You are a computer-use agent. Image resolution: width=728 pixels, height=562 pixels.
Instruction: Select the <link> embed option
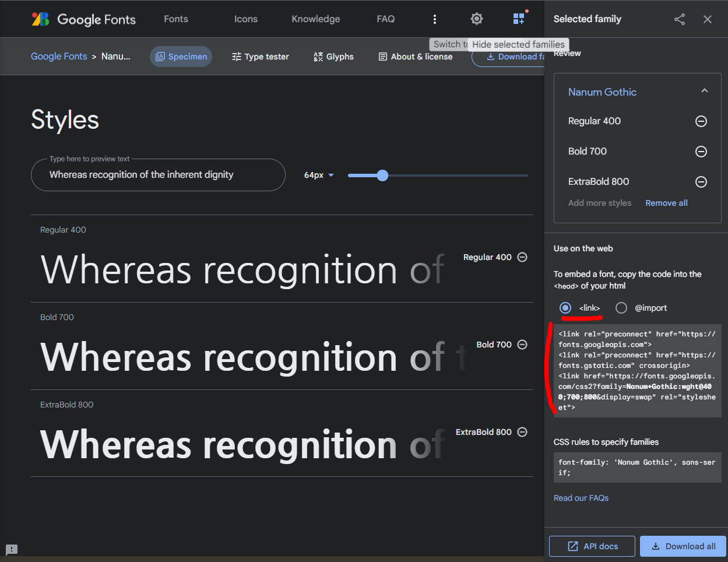click(x=565, y=308)
